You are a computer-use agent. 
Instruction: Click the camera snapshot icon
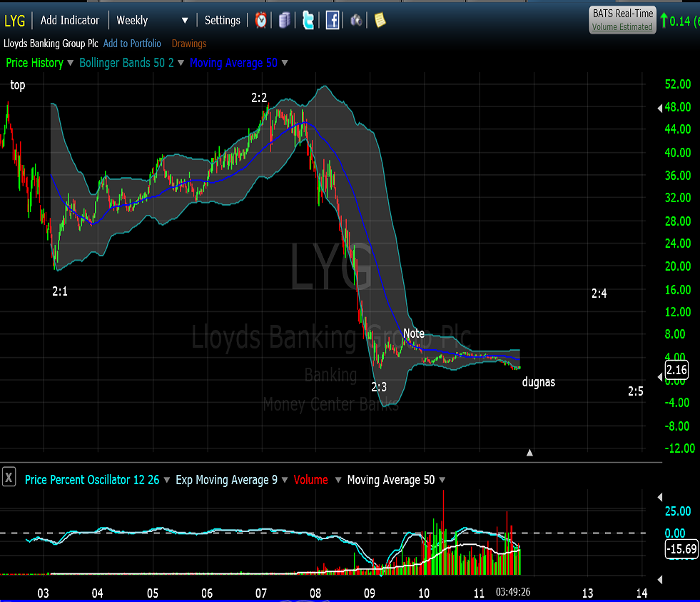(x=356, y=20)
